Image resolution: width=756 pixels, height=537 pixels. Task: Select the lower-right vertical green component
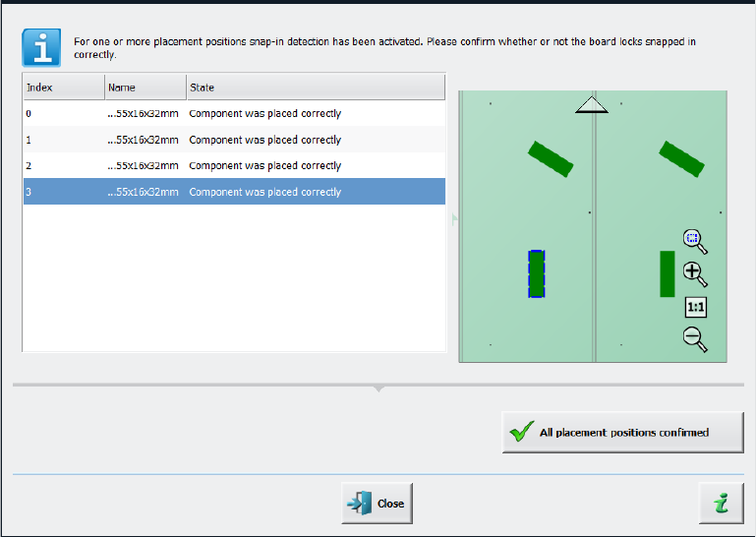tap(667, 273)
